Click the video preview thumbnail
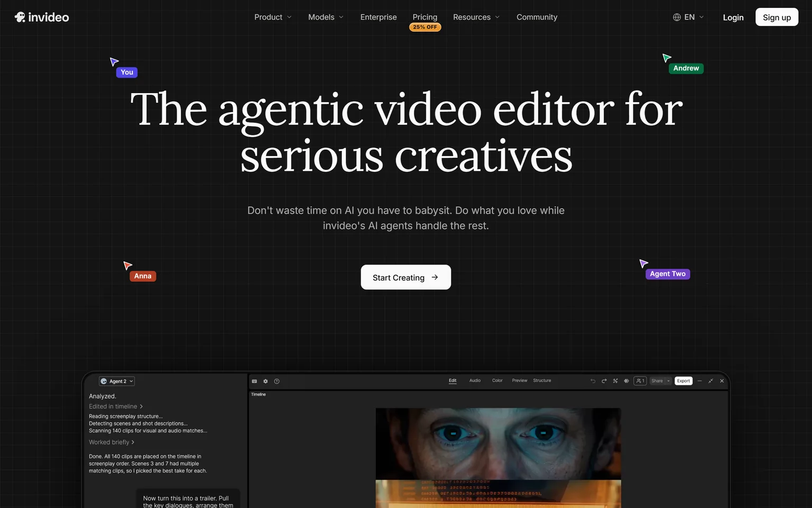 point(498,457)
